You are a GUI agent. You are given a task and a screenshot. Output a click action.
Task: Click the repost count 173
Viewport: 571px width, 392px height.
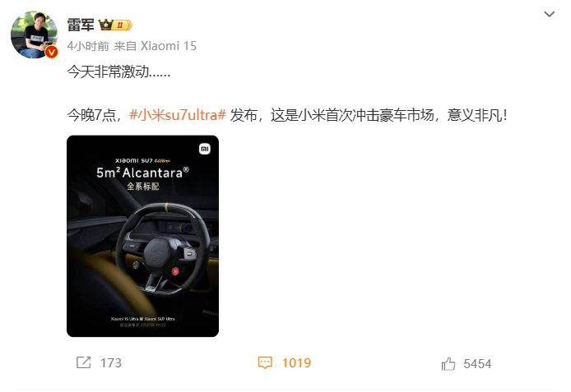pyautogui.click(x=111, y=363)
